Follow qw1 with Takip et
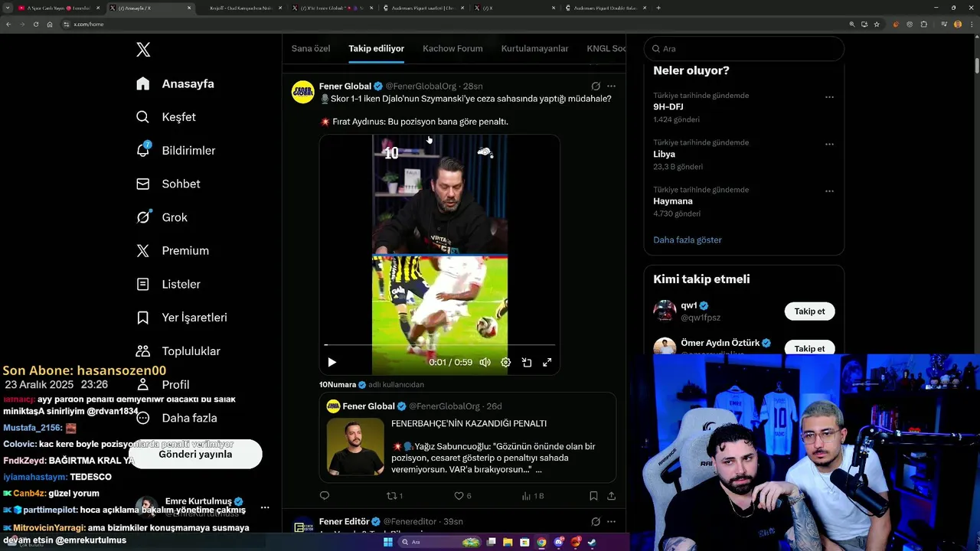 (809, 311)
